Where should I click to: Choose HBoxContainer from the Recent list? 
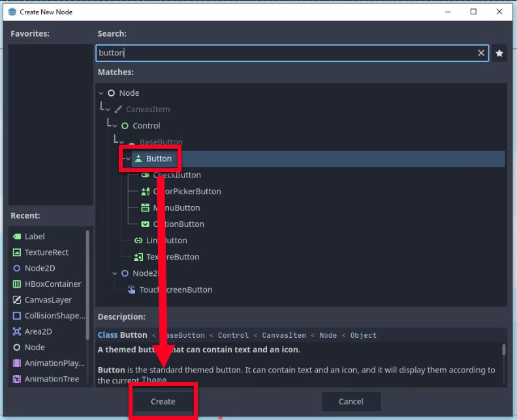click(x=53, y=284)
